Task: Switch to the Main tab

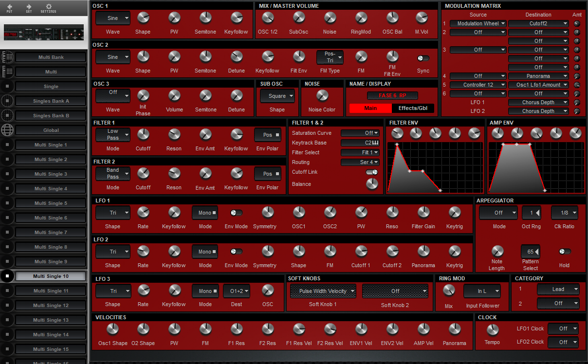Action: pyautogui.click(x=370, y=108)
